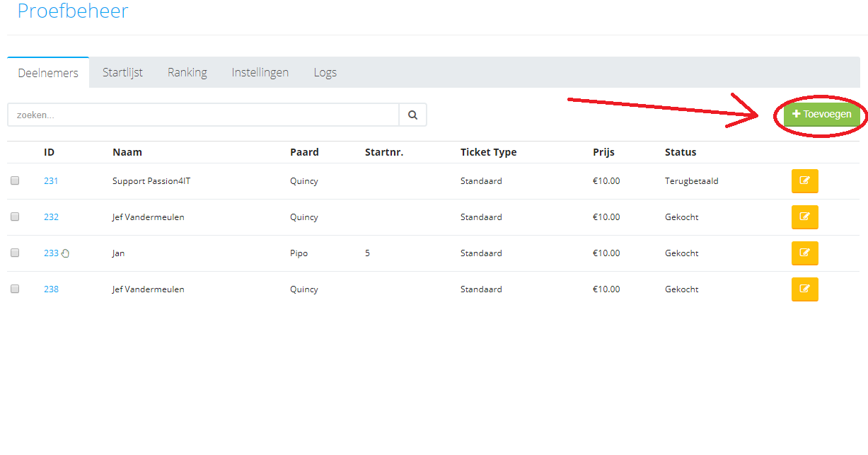Click the Ticket Type column header

click(489, 152)
